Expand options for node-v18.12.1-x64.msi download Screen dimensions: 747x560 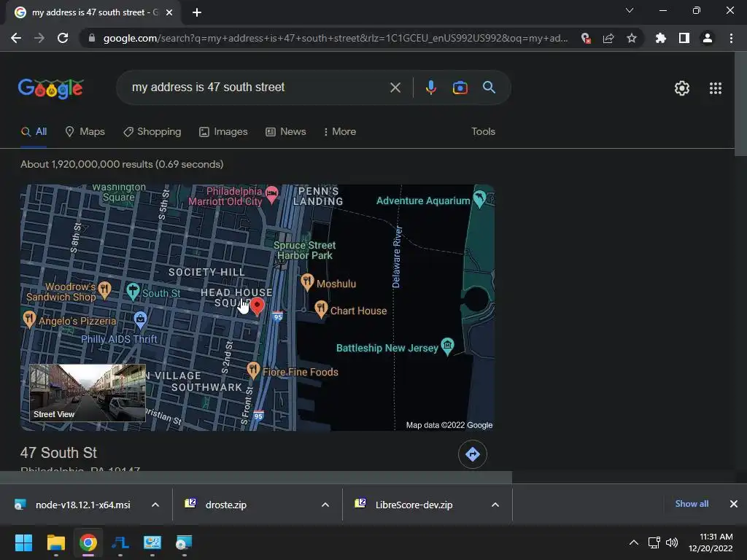pyautogui.click(x=155, y=505)
